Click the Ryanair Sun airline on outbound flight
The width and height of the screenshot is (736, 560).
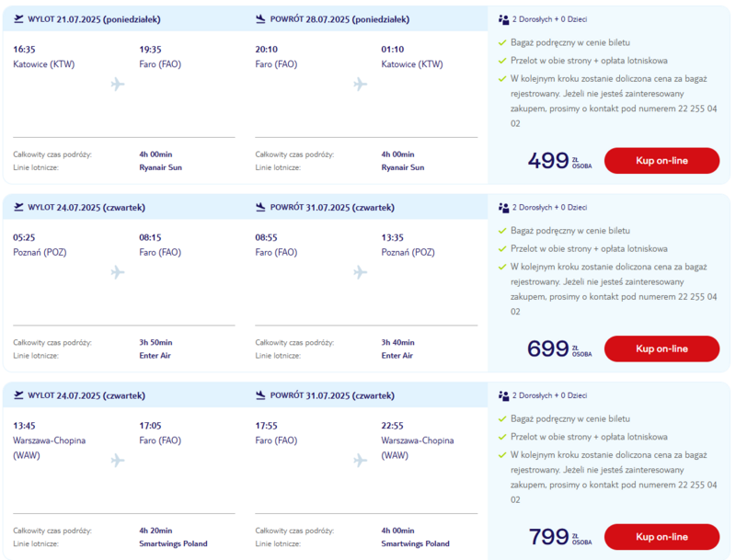[160, 167]
